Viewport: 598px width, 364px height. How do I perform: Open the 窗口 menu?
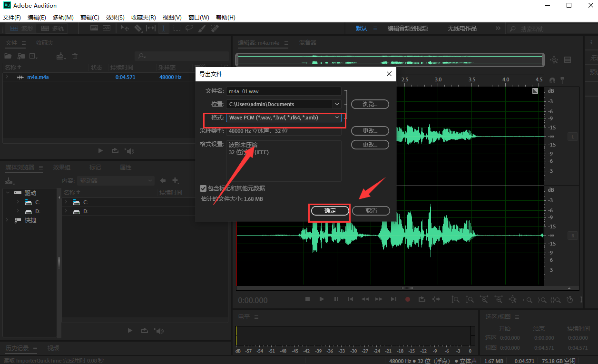(199, 18)
